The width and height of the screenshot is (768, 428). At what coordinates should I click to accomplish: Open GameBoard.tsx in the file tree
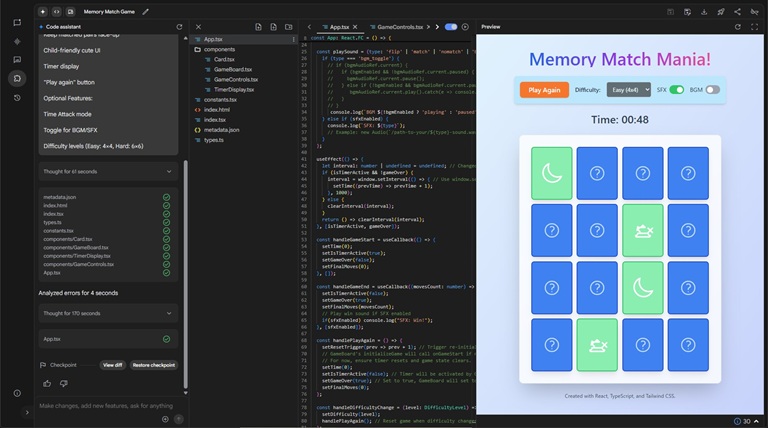tap(233, 70)
